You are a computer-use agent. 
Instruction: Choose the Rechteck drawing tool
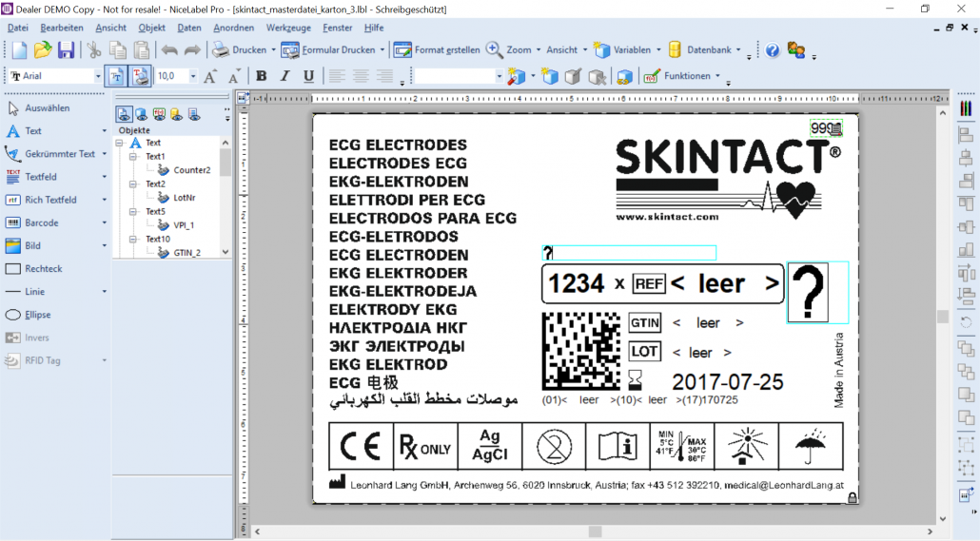click(x=37, y=269)
